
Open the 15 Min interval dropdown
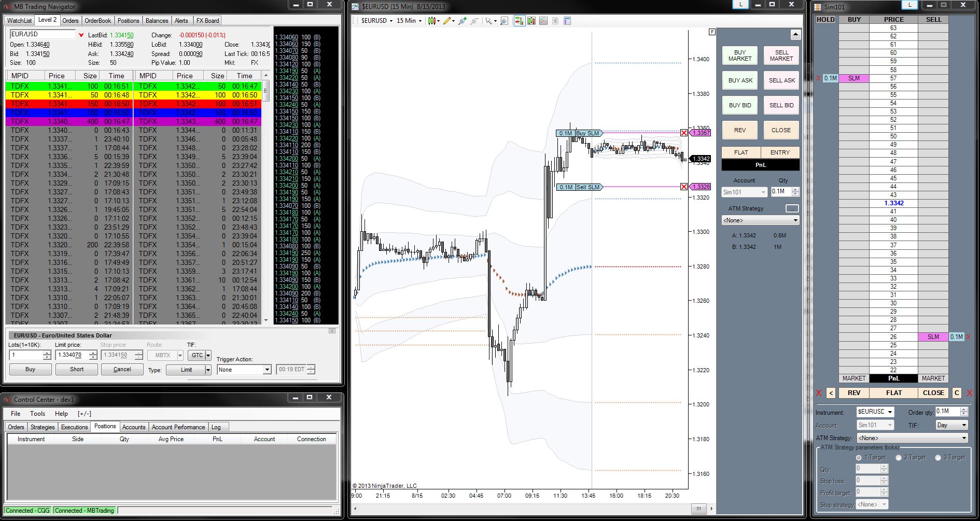coord(409,21)
